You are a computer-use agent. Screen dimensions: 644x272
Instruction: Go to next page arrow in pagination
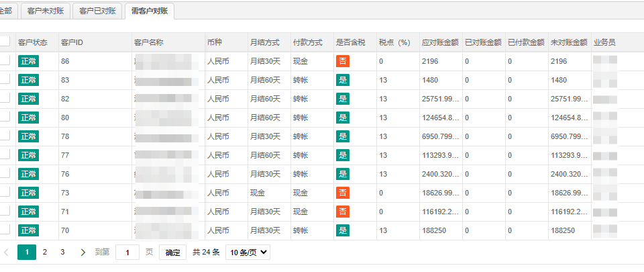coord(83,253)
